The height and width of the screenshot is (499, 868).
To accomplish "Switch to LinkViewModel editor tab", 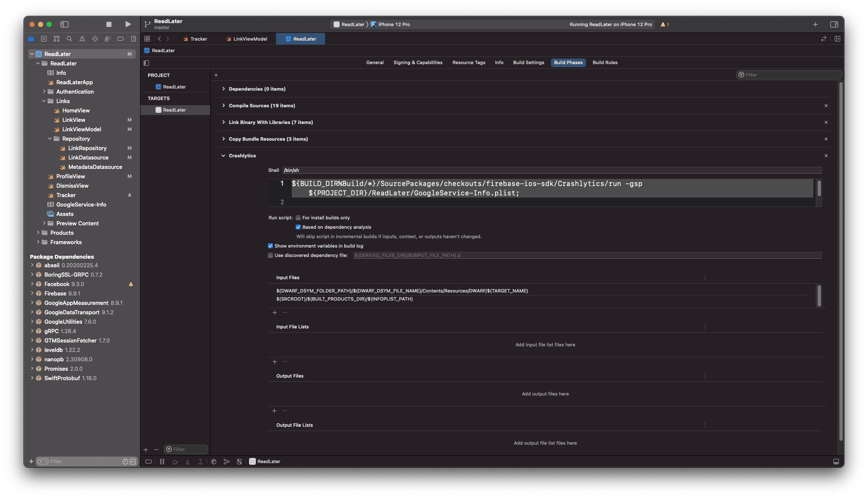I will (x=246, y=39).
